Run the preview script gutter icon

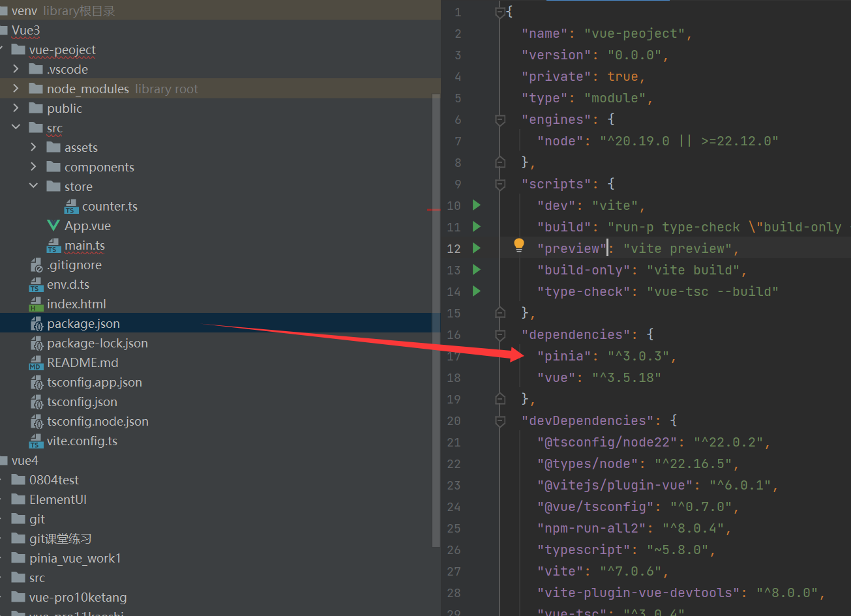(x=476, y=248)
